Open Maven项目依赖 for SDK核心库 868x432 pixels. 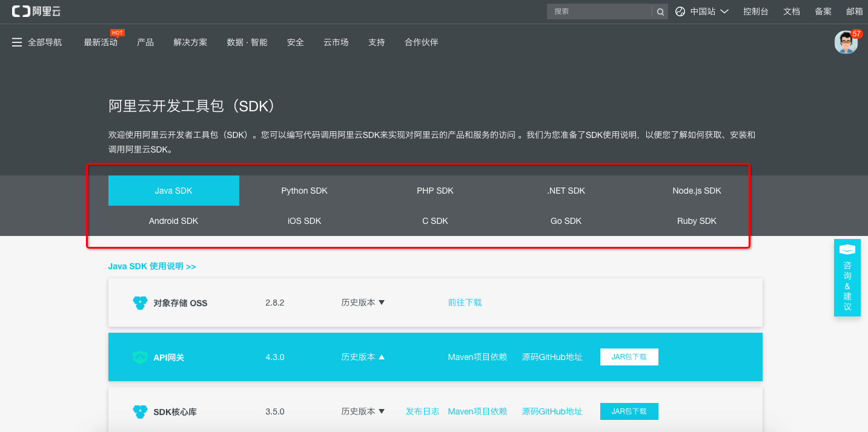477,411
